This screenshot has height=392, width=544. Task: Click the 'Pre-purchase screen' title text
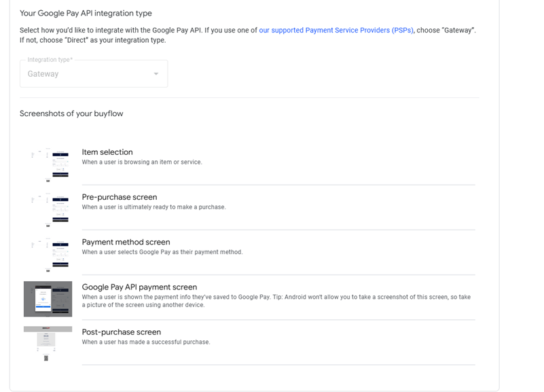point(120,197)
